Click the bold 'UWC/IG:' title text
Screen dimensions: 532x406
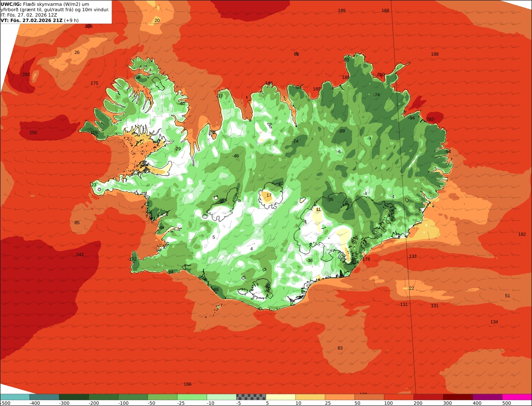coord(11,4)
